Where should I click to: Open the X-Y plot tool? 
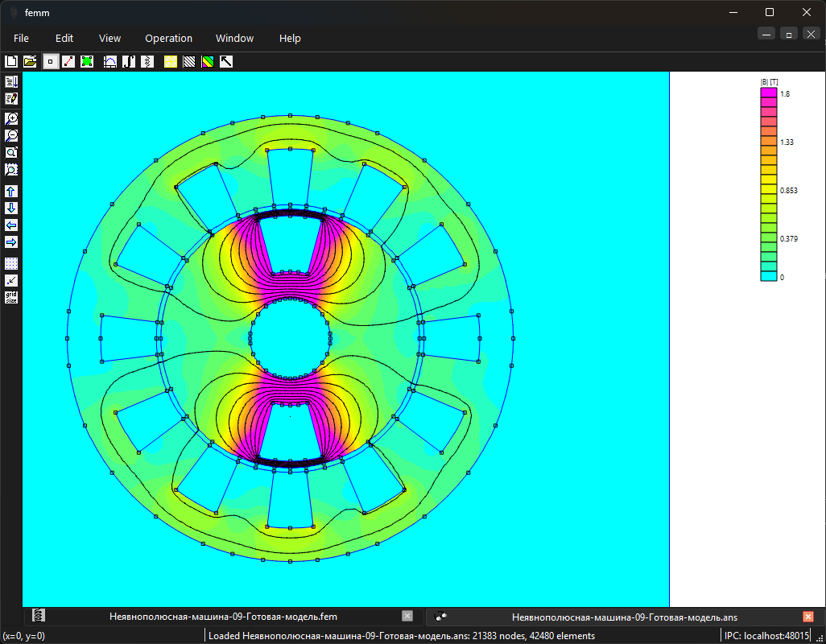110,62
